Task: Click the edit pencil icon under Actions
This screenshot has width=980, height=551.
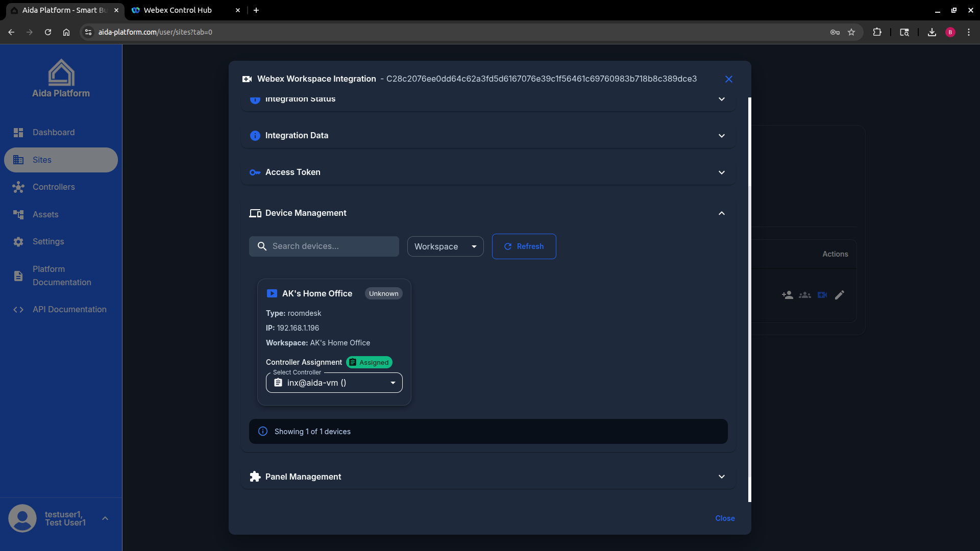Action: click(x=840, y=295)
